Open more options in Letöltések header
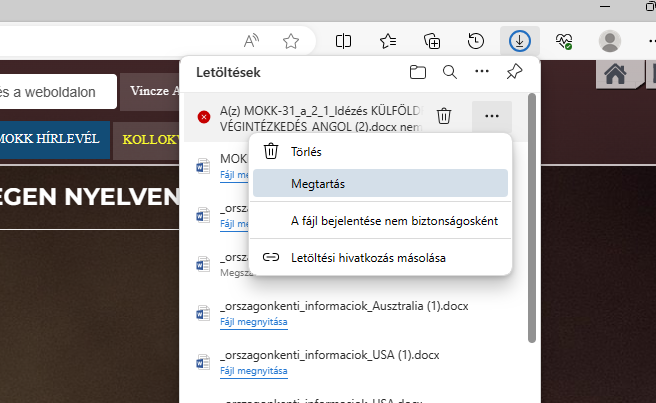Screen dimensions: 656x403 (482, 72)
